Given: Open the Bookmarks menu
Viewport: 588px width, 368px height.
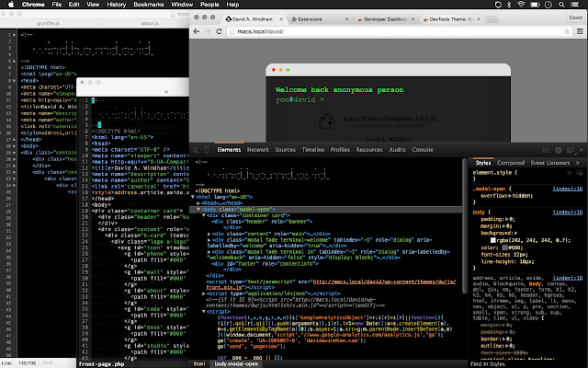Looking at the screenshot, I should click(149, 5).
